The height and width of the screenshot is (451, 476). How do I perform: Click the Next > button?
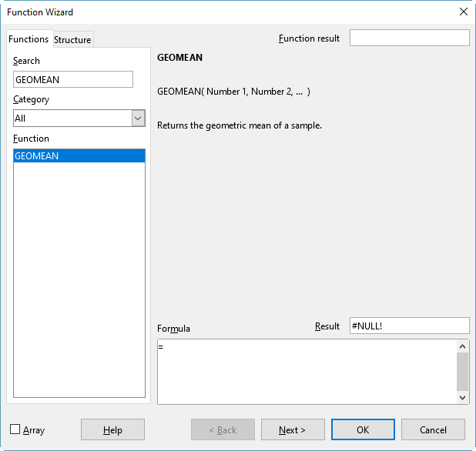292,429
